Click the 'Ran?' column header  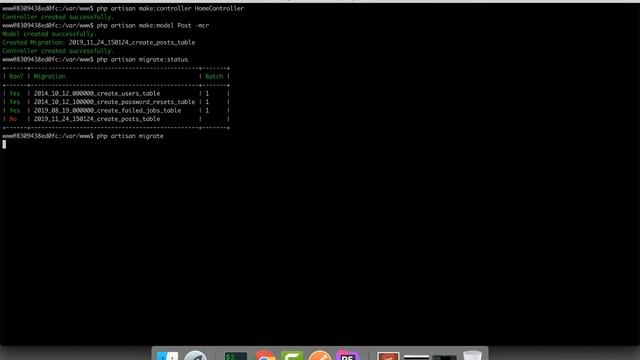[x=16, y=76]
